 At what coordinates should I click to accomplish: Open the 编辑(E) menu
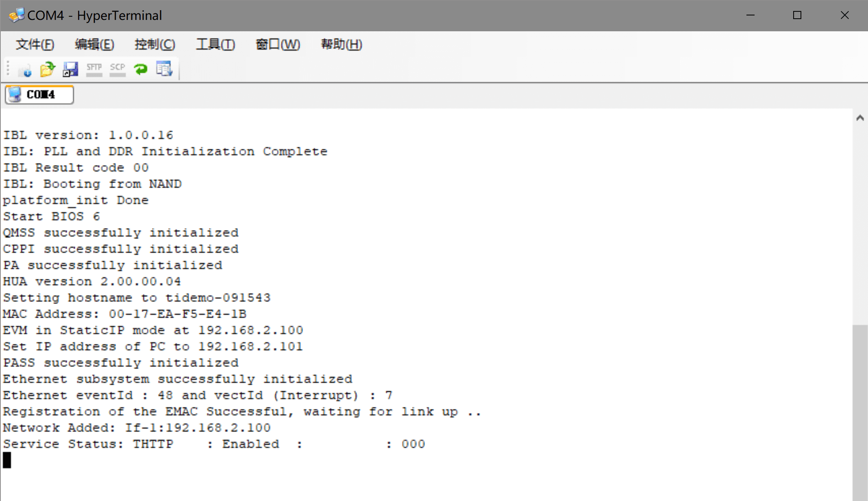94,44
